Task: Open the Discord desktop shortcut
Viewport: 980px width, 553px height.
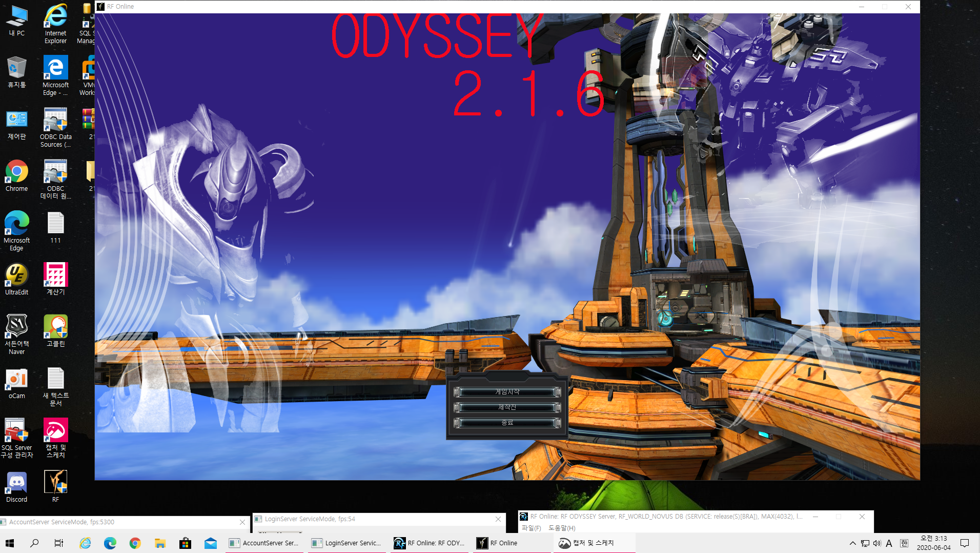Action: [x=16, y=486]
